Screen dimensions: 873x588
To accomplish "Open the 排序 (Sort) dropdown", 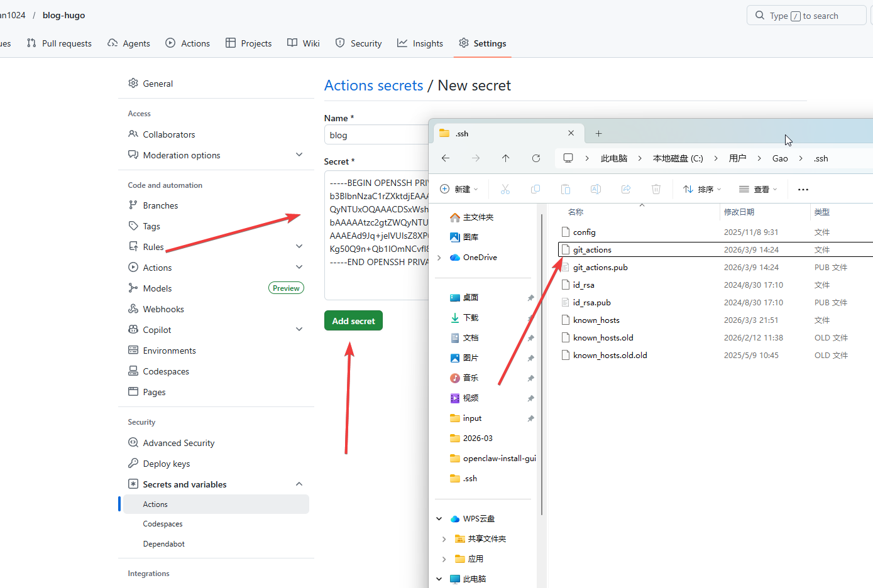I will 702,189.
